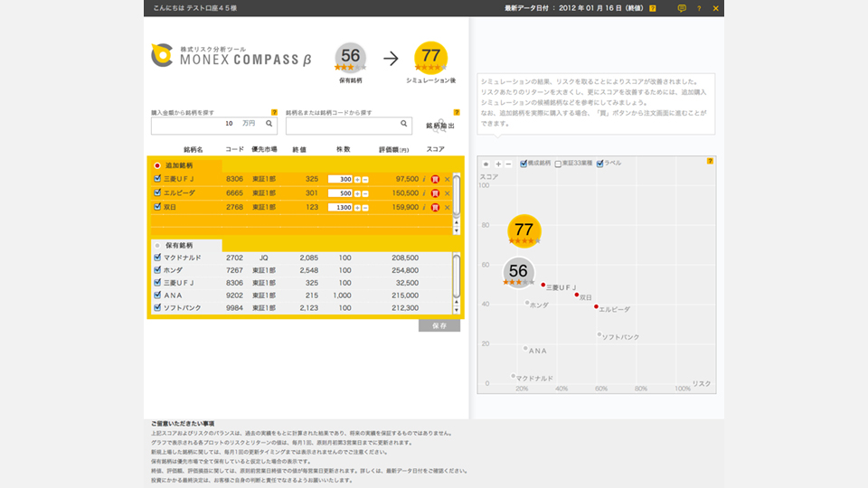Click the search icon in stock name field
The height and width of the screenshot is (488, 868).
(x=403, y=124)
